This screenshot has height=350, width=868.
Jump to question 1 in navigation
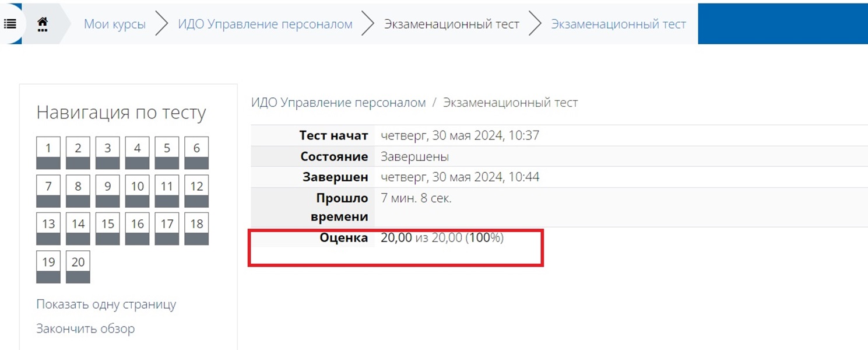tap(48, 153)
